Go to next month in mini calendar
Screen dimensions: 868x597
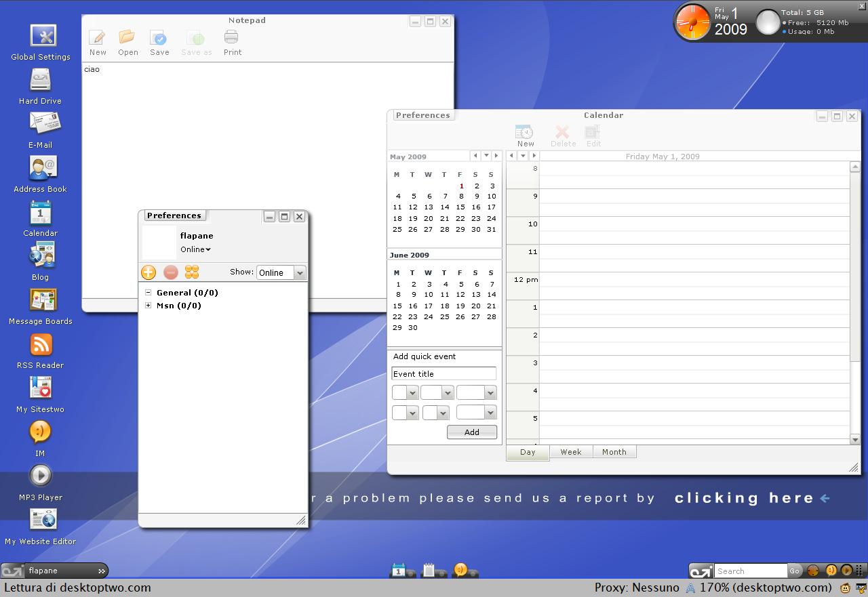[496, 156]
